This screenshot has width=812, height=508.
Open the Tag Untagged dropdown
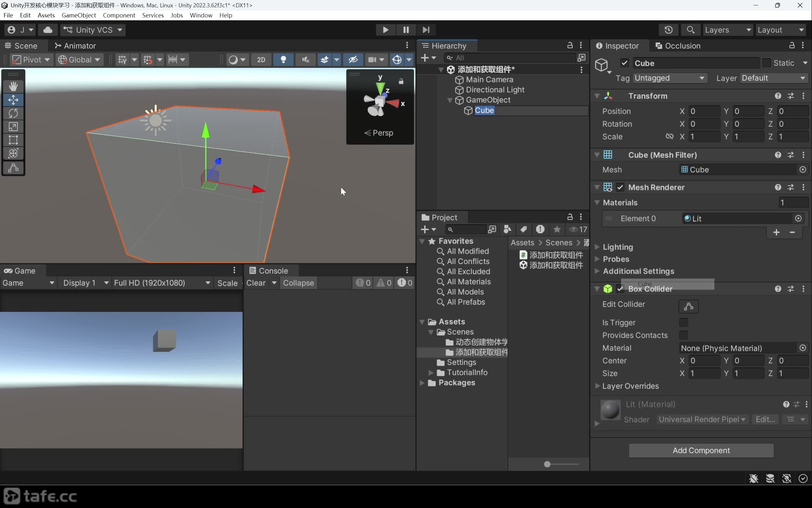(x=670, y=78)
